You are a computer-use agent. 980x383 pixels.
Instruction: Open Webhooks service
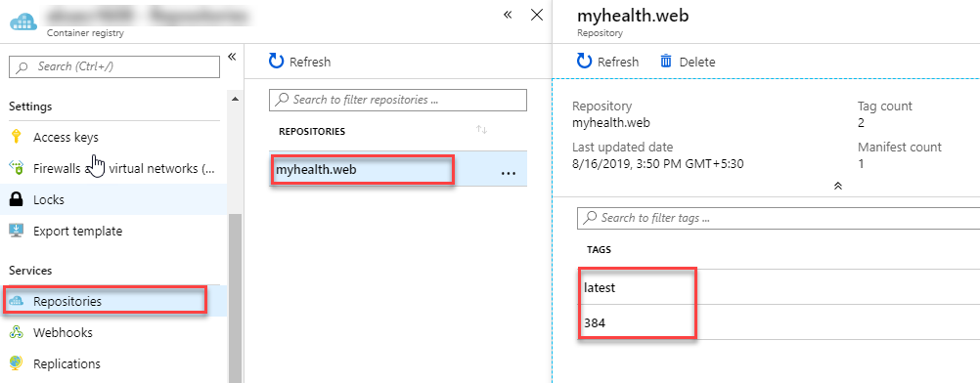tap(63, 332)
